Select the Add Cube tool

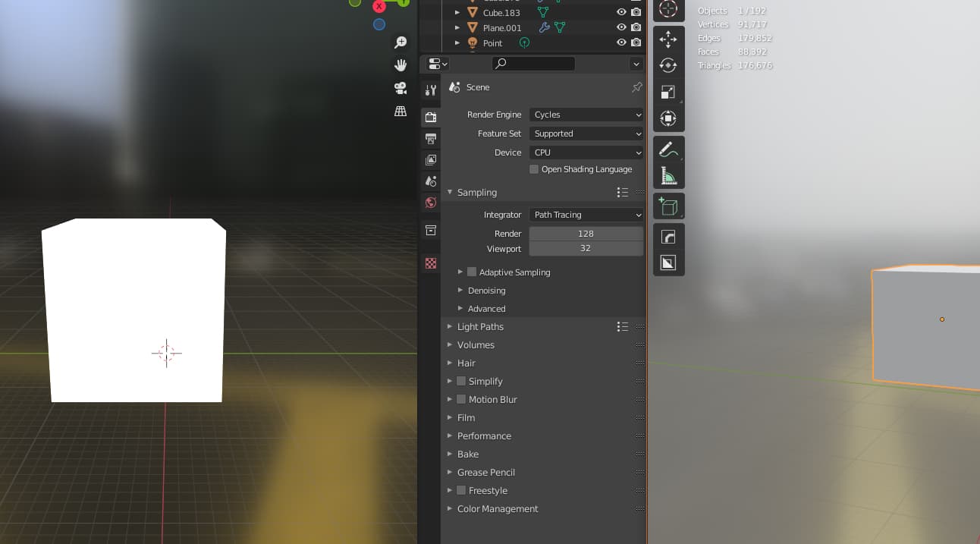pyautogui.click(x=668, y=206)
